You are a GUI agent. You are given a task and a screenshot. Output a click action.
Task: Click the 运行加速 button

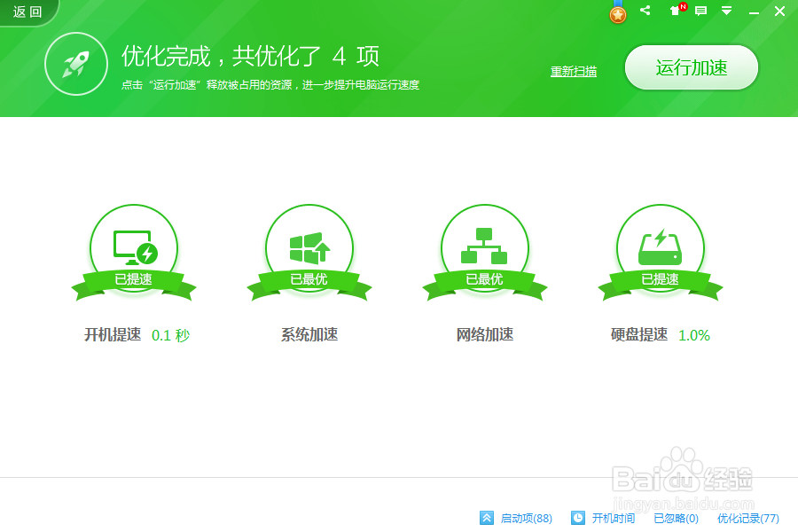pyautogui.click(x=691, y=67)
